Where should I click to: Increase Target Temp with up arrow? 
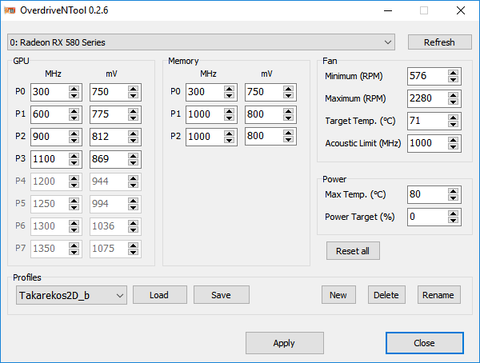pyautogui.click(x=453, y=117)
